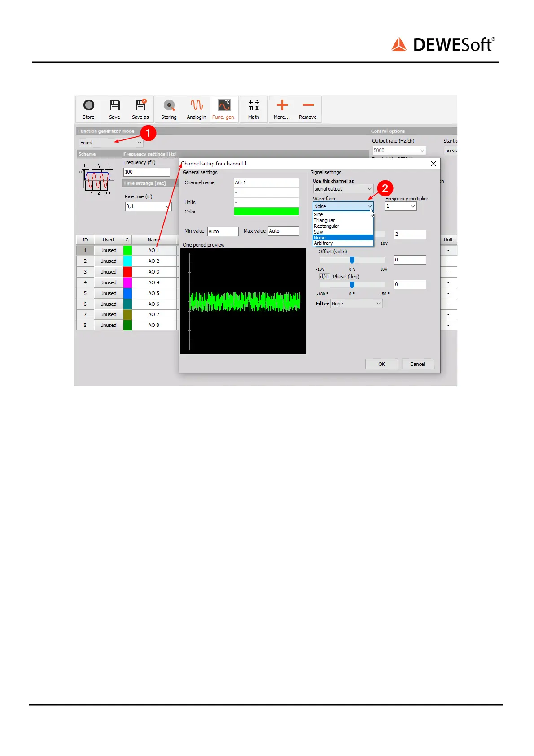534x756 pixels.
Task: Click the Used column header
Action: pos(108,240)
